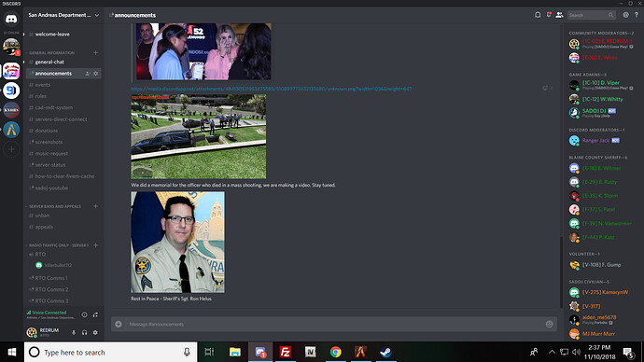Open emoji picker in message box

click(549, 325)
